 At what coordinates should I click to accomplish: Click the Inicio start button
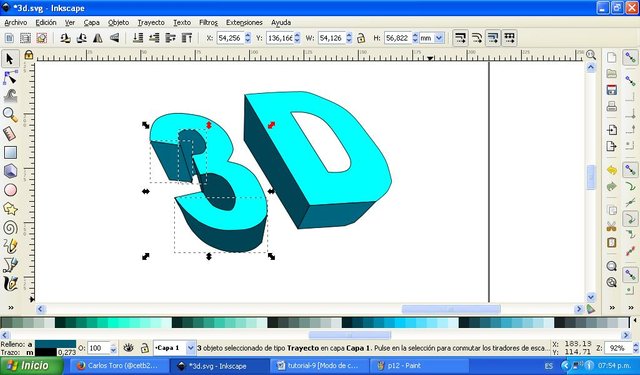point(31,366)
